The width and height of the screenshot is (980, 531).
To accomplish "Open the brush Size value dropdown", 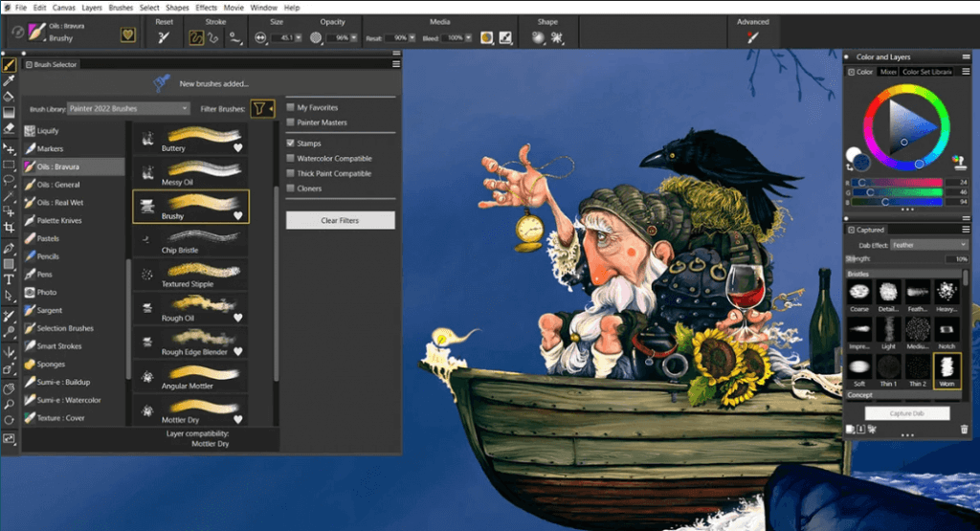I will coord(299,38).
